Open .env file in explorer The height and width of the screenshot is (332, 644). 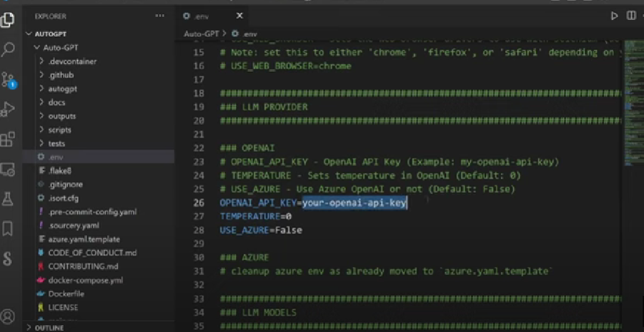point(56,157)
